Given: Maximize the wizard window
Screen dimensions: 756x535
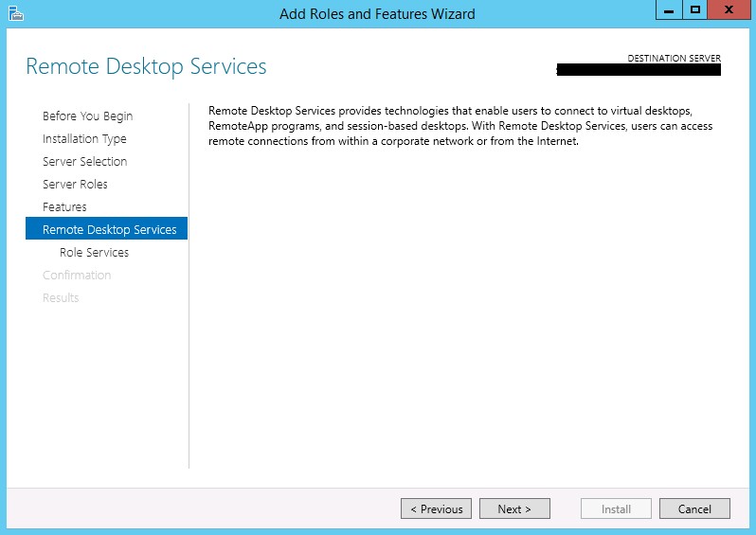Looking at the screenshot, I should coord(694,10).
